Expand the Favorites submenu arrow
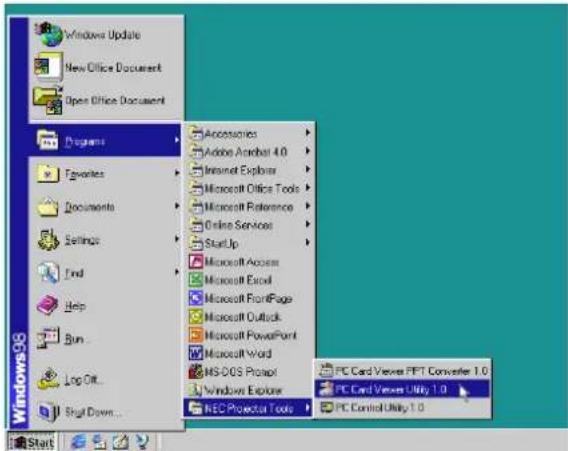The height and width of the screenshot is (451, 568). point(177,173)
